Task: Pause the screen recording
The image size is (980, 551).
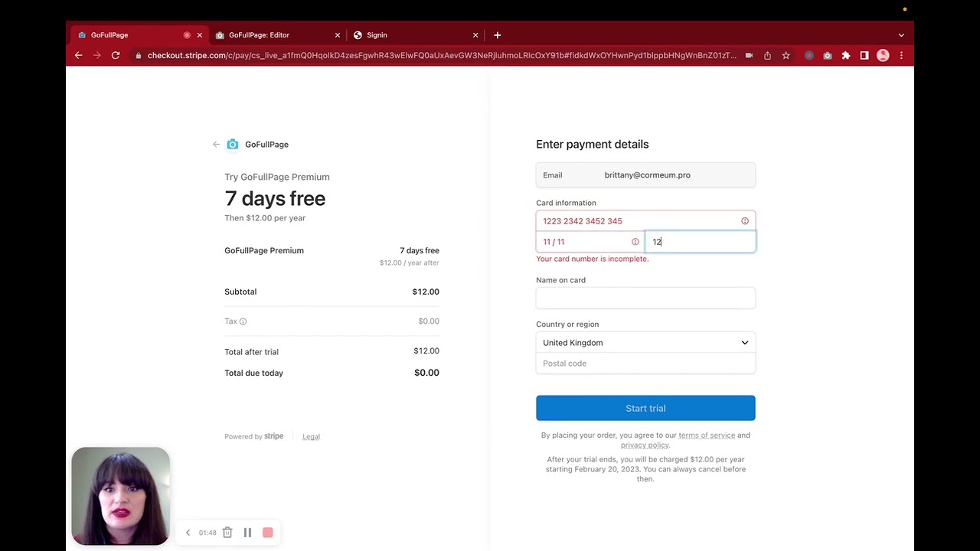Action: [x=247, y=533]
